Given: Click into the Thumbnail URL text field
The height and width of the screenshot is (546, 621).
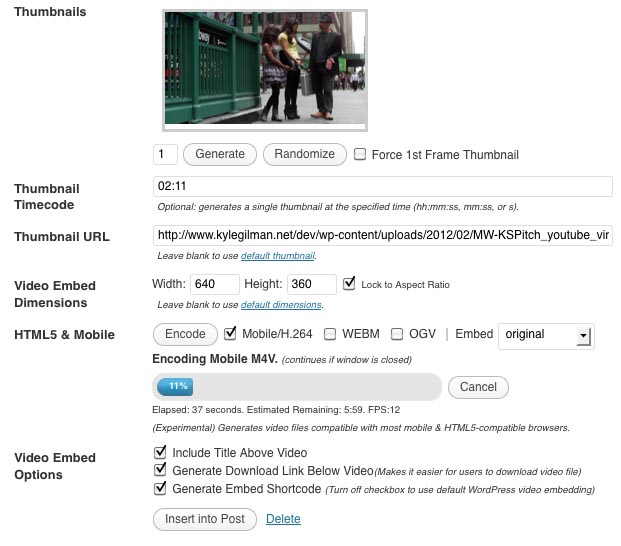Looking at the screenshot, I should [x=383, y=235].
